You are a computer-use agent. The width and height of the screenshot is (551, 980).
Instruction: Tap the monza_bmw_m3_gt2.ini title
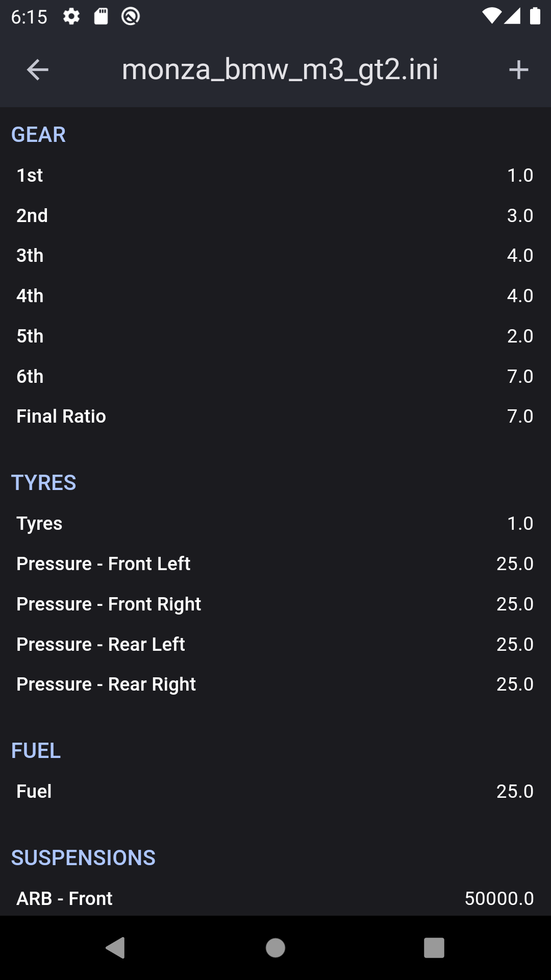tap(280, 69)
